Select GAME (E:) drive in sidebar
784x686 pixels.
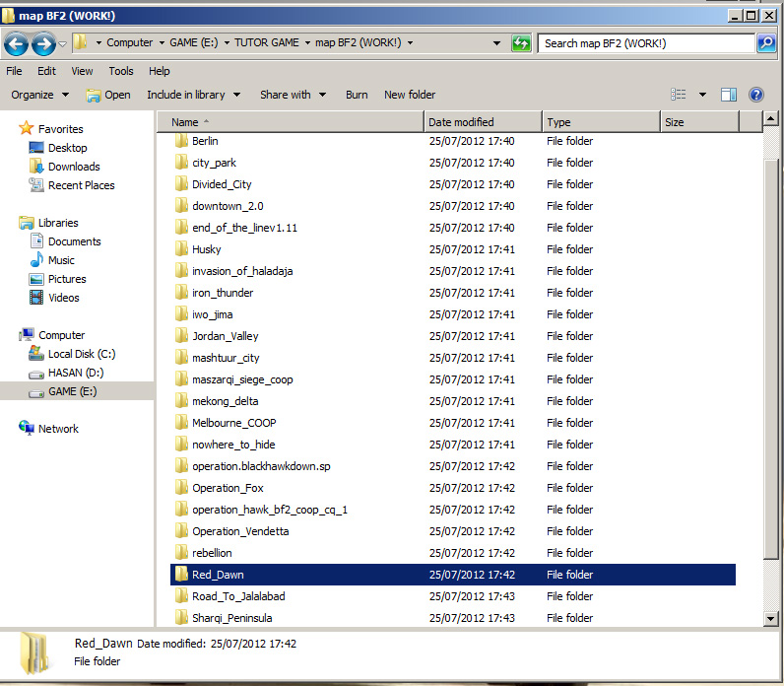73,391
